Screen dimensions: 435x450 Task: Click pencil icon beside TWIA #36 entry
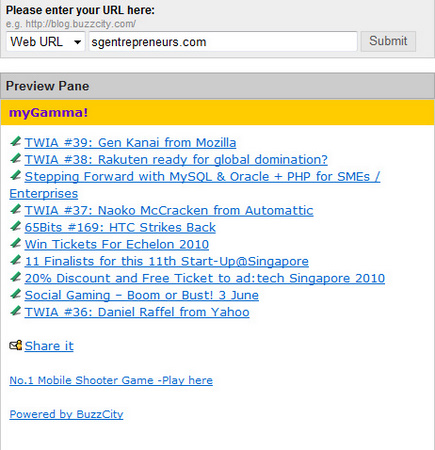[15, 311]
